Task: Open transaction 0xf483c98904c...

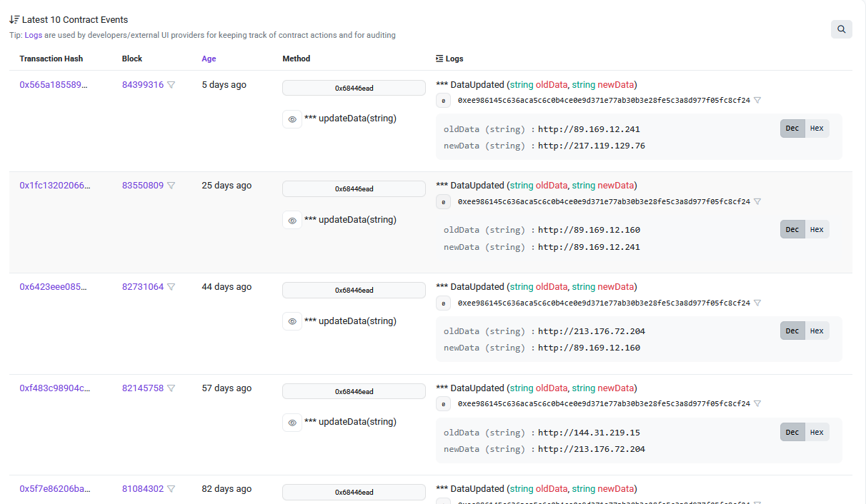Action: [54, 388]
